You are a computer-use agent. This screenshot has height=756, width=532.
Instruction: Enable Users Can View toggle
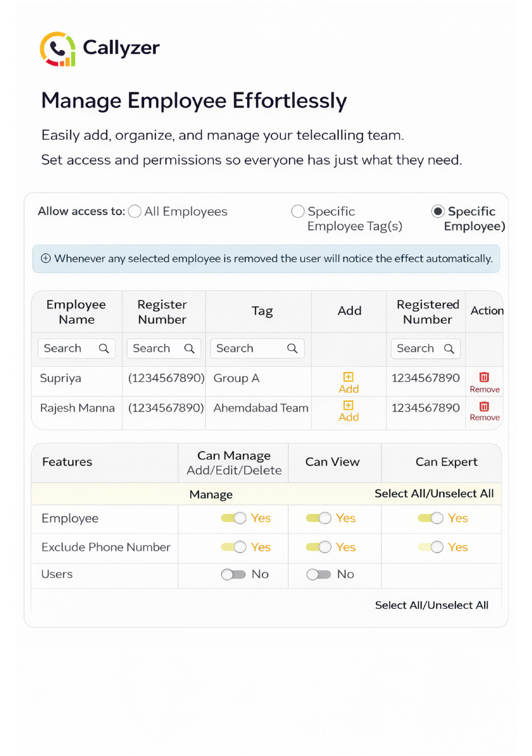pyautogui.click(x=319, y=574)
